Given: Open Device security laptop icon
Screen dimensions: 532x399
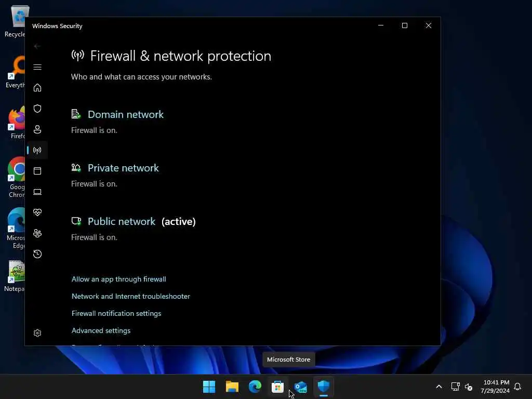Looking at the screenshot, I should [x=37, y=192].
